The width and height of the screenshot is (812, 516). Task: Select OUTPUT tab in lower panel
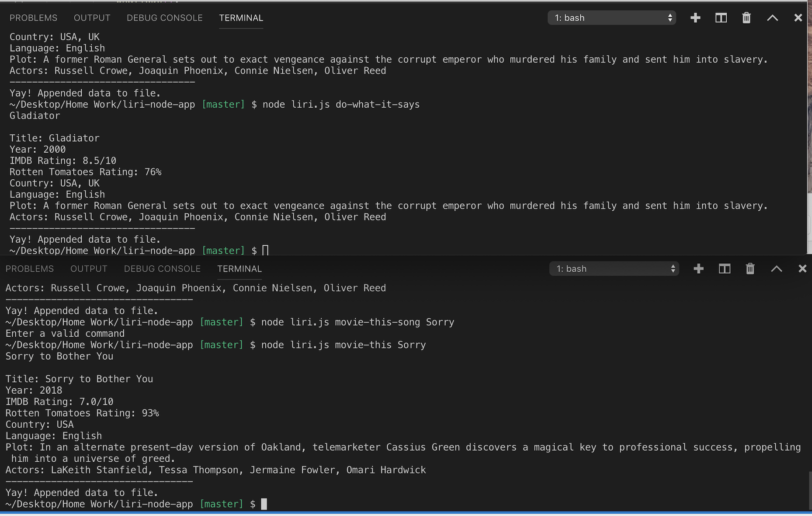(x=89, y=269)
